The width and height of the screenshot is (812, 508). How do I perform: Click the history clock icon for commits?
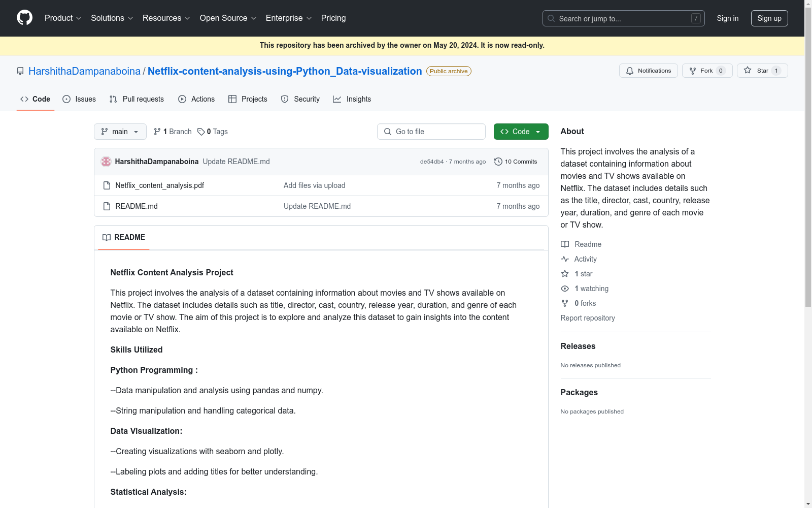pos(498,162)
